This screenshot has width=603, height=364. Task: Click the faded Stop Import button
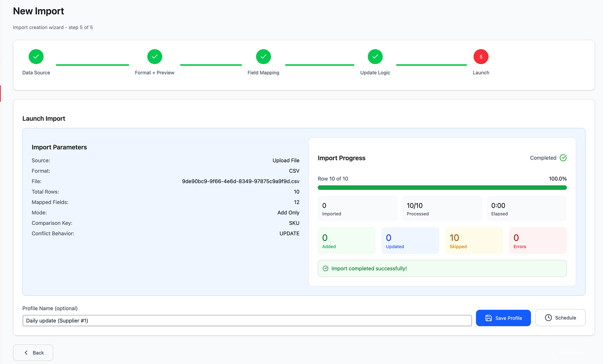tap(568, 353)
